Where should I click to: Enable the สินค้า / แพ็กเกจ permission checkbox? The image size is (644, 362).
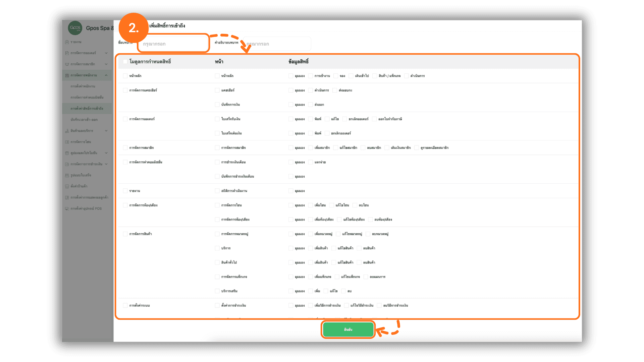point(375,76)
